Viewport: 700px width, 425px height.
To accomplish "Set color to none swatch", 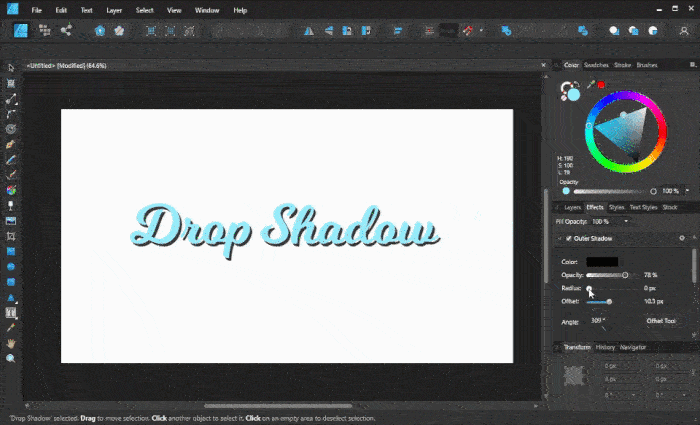I will click(564, 98).
